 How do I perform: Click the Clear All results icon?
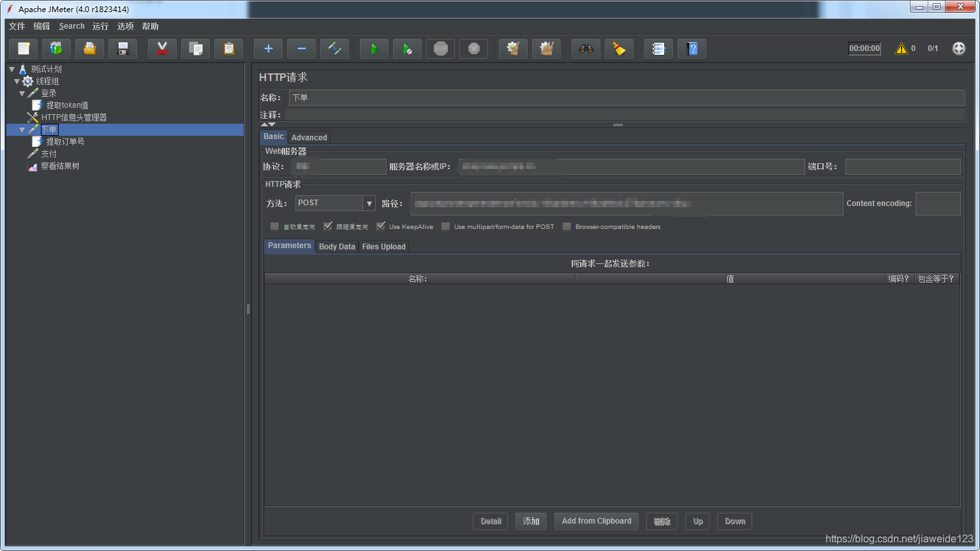pyautogui.click(x=547, y=48)
